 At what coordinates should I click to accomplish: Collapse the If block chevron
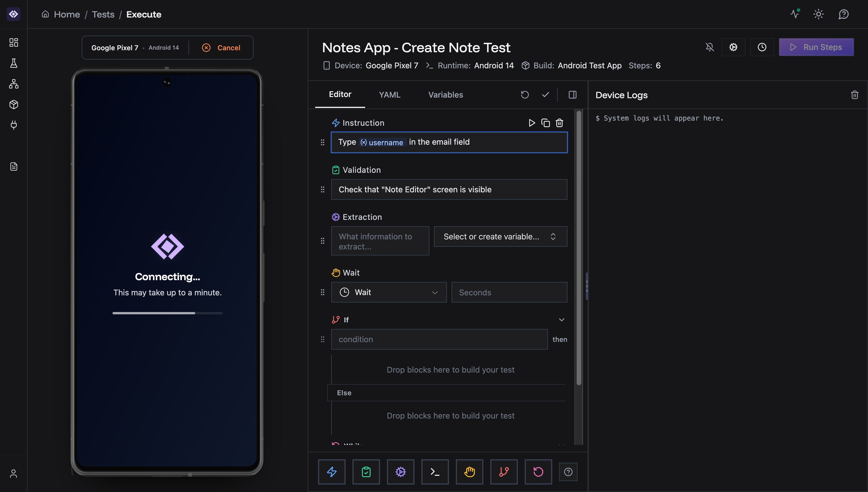point(561,320)
